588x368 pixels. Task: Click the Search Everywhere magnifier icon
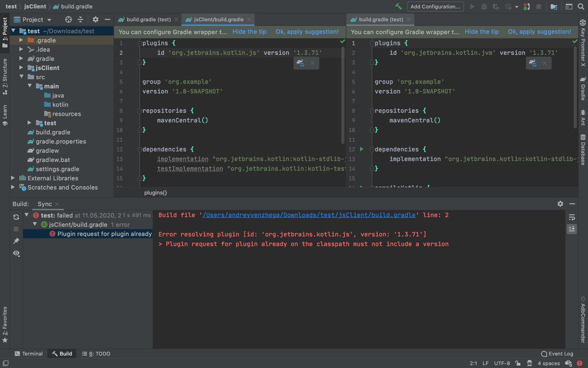point(581,6)
